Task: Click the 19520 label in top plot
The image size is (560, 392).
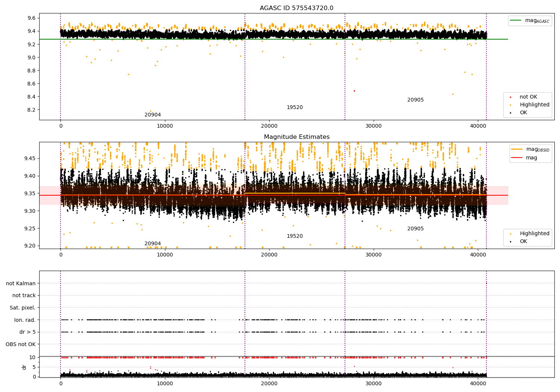Action: click(295, 108)
